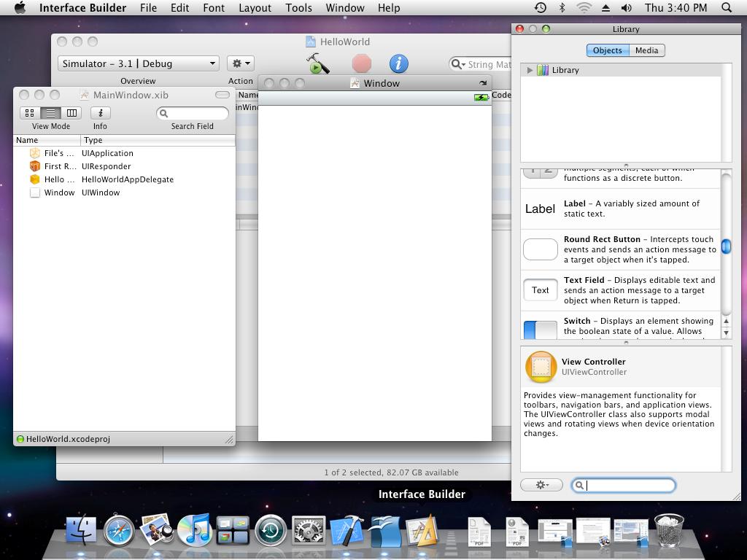Click the File's Owner cube icon
The width and height of the screenshot is (747, 560).
tap(35, 153)
